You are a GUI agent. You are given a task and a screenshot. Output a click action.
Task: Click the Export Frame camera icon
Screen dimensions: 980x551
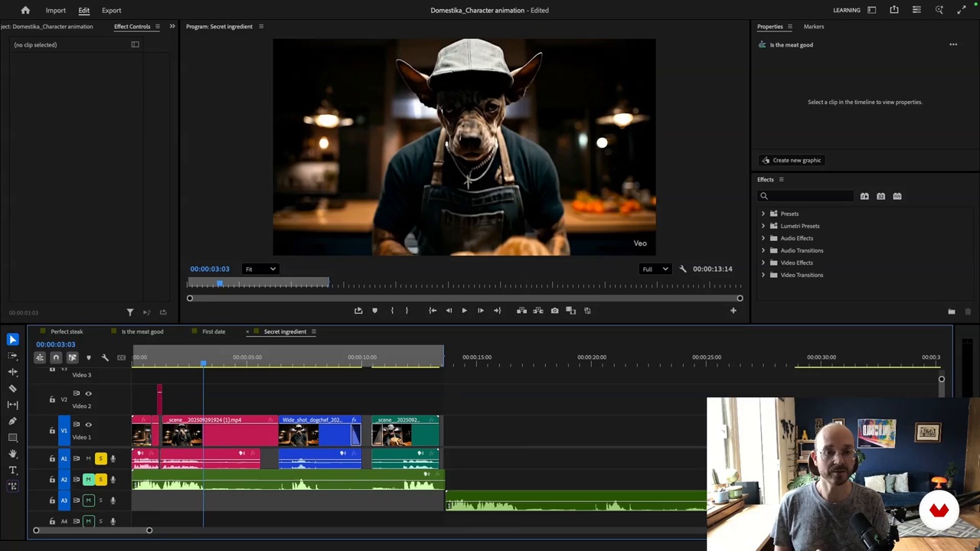[x=554, y=311]
